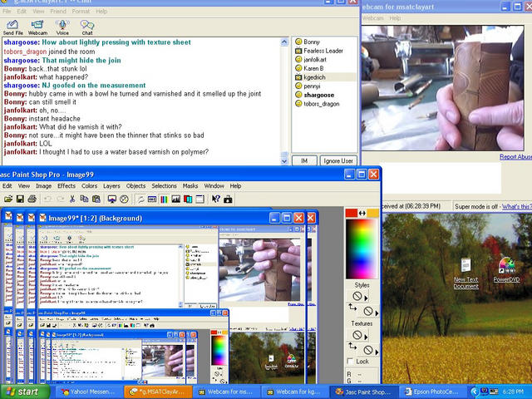This screenshot has width=532, height=399.
Task: Open a file with Paint Shop Pro's folder icon
Action: (8, 199)
